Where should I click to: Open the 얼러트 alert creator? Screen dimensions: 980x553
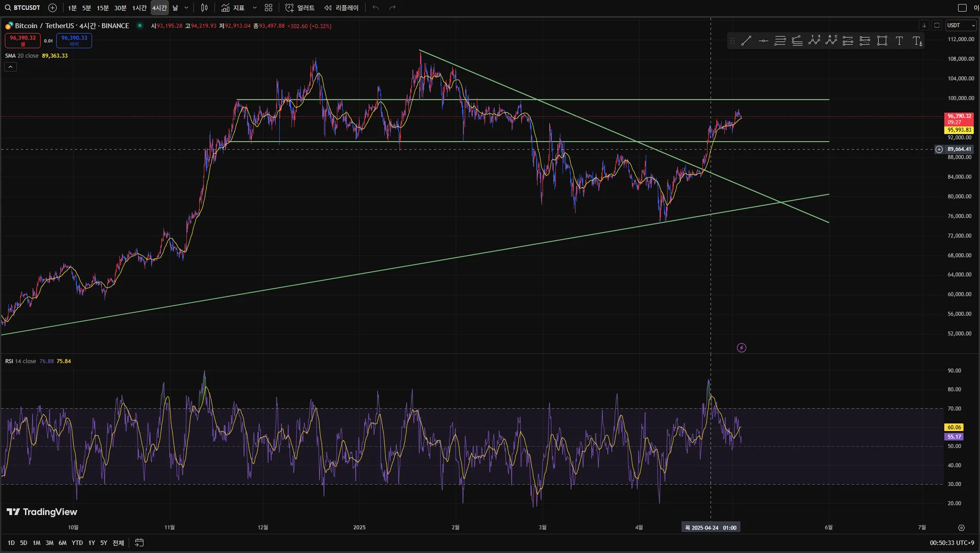click(x=300, y=8)
